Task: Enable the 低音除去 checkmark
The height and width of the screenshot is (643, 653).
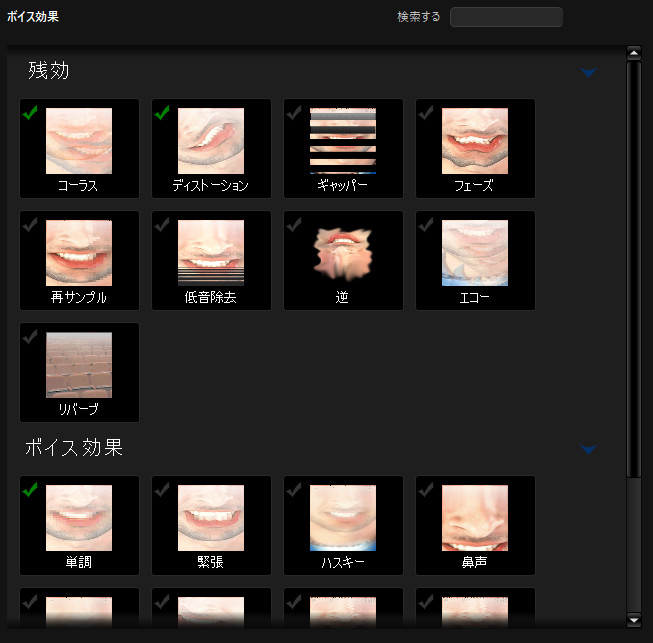Action: coord(162,224)
